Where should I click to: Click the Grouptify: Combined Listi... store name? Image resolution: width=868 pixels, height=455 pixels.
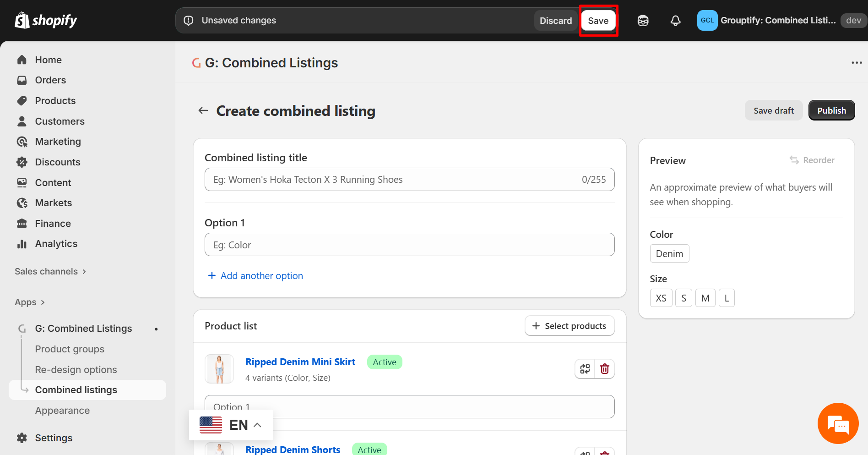778,21
